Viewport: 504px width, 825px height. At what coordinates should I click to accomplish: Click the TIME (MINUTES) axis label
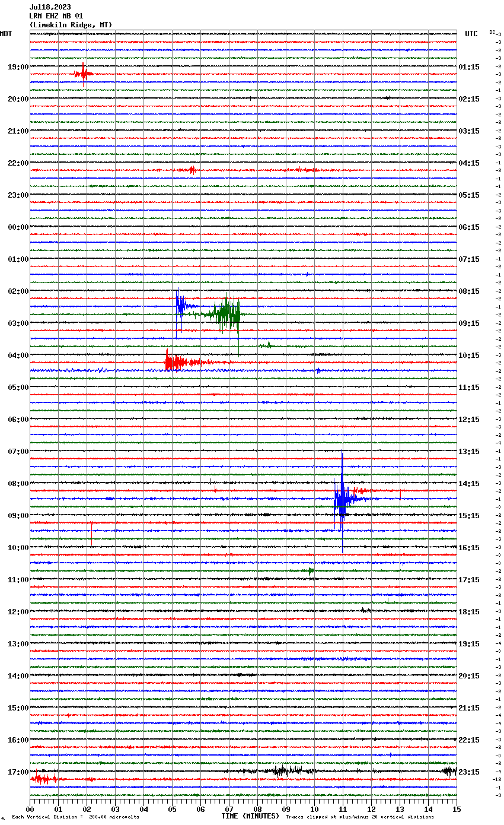tap(250, 816)
